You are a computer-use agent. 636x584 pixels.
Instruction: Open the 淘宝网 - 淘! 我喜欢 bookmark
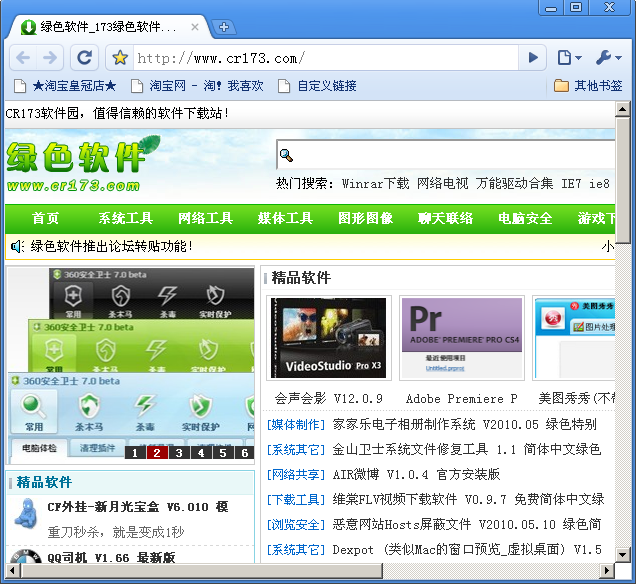197,86
